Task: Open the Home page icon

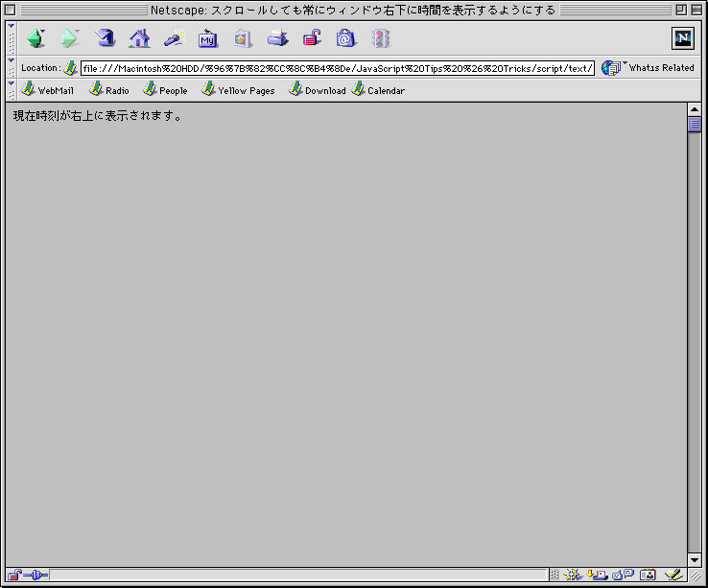Action: pos(139,38)
